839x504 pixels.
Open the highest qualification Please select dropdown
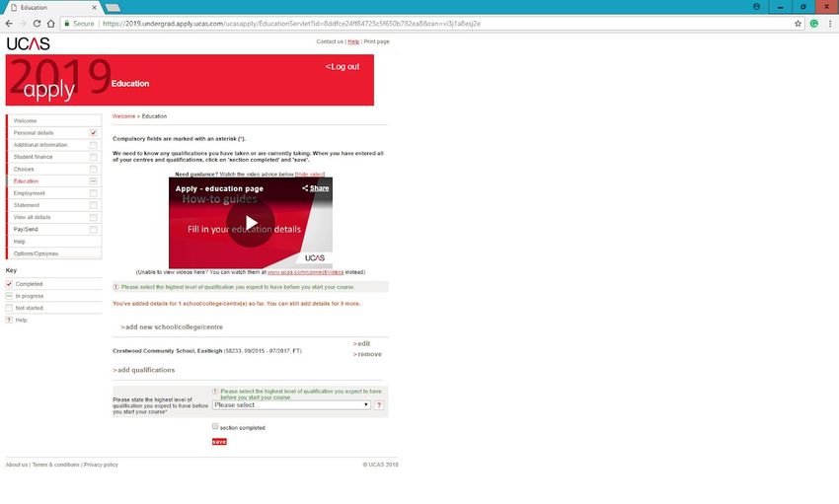pos(291,405)
